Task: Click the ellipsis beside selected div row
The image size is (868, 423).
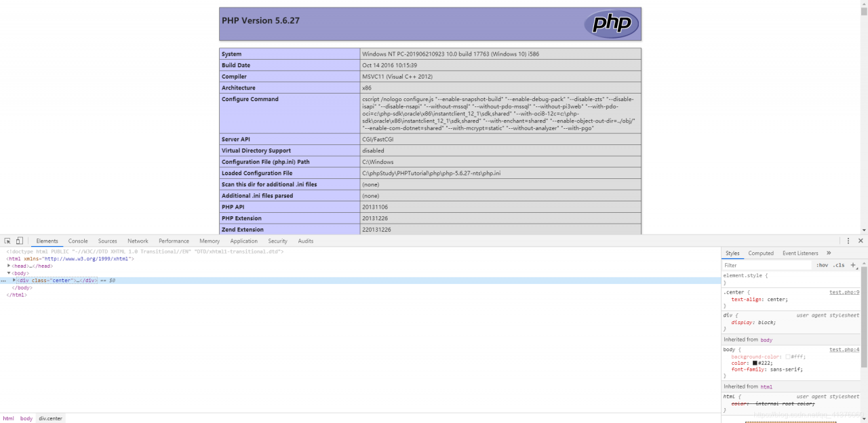Action: (x=3, y=280)
